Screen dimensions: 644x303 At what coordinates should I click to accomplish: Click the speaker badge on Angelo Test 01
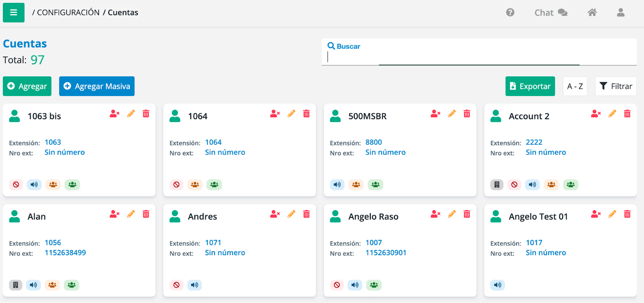tap(497, 285)
